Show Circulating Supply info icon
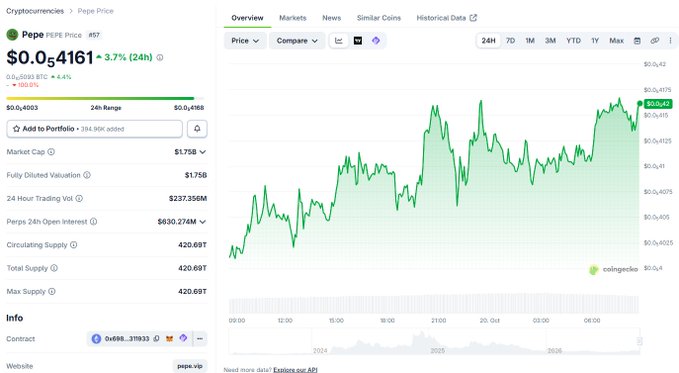 [74, 245]
